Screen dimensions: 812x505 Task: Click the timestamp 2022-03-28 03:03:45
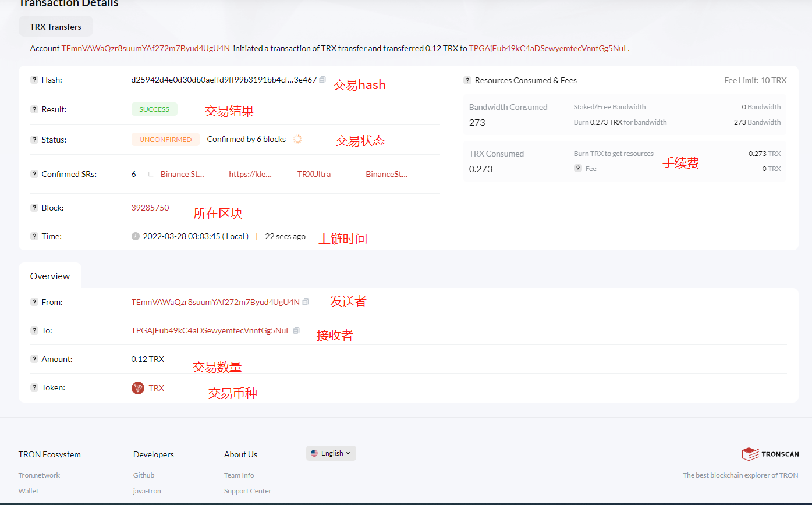click(182, 236)
